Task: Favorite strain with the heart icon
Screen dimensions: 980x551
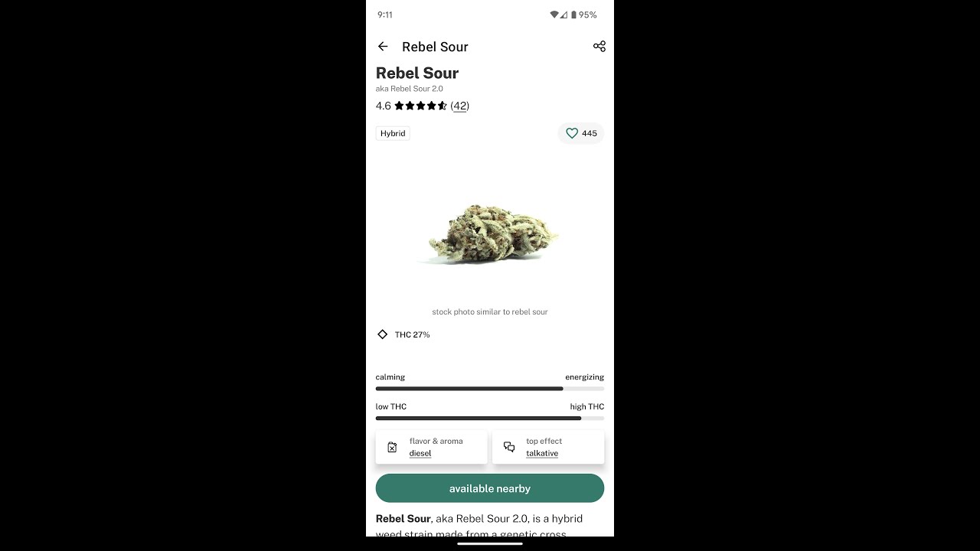Action: tap(572, 133)
